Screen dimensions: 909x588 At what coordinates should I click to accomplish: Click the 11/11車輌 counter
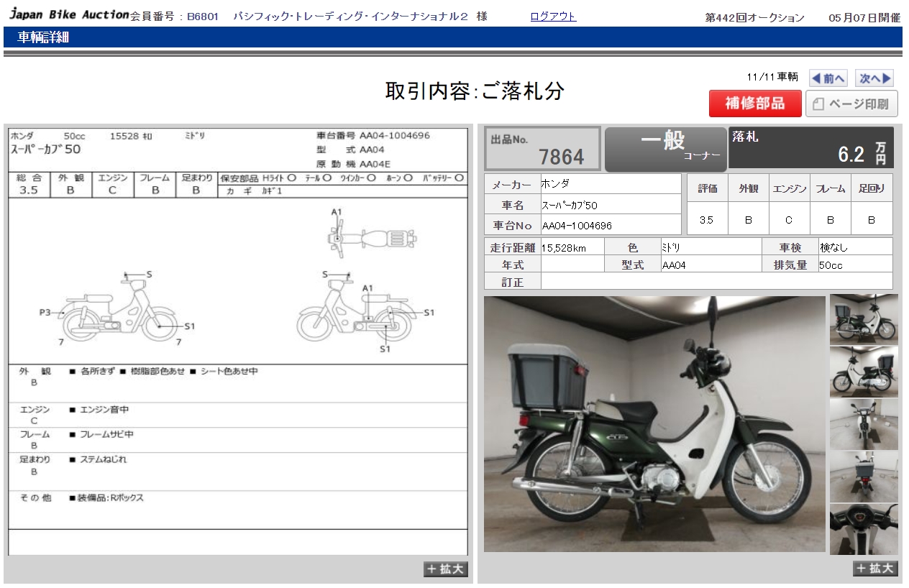772,78
